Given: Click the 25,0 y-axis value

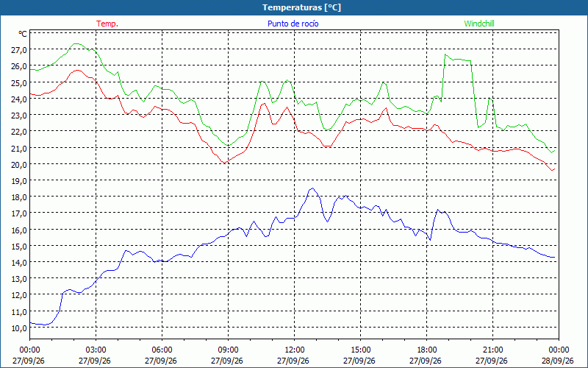Looking at the screenshot, I should [19, 82].
